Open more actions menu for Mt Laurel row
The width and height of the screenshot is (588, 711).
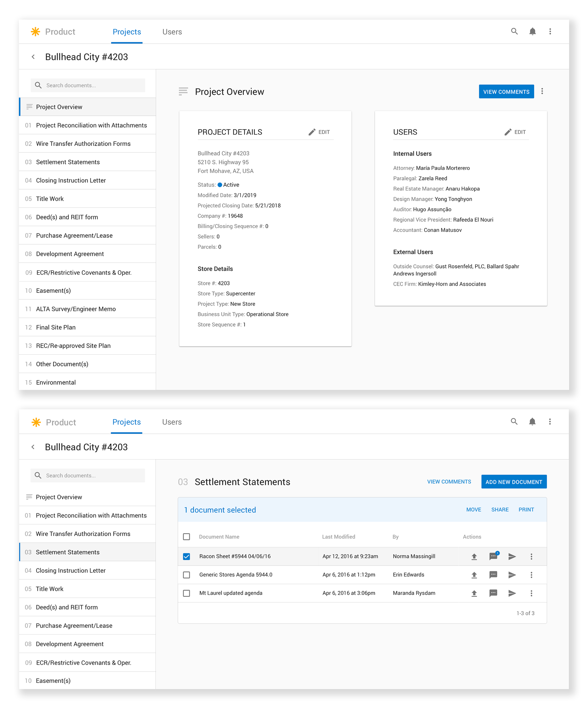tap(531, 593)
